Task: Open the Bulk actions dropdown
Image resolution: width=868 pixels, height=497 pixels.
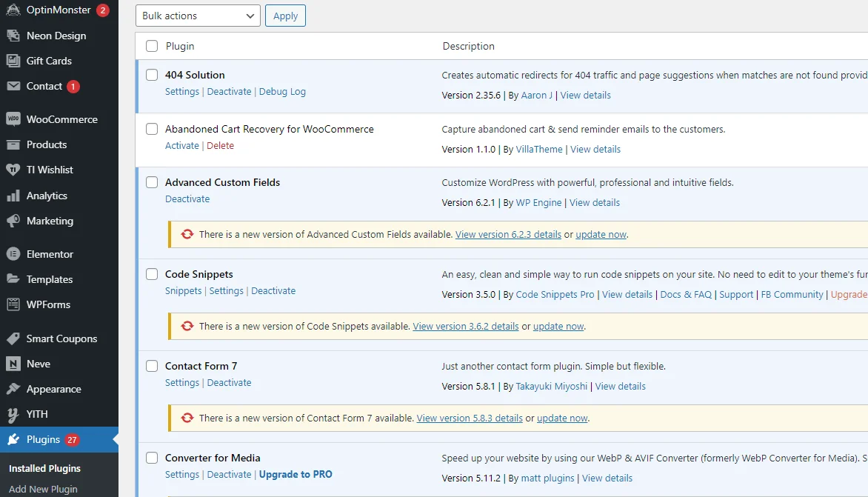Action: click(198, 16)
